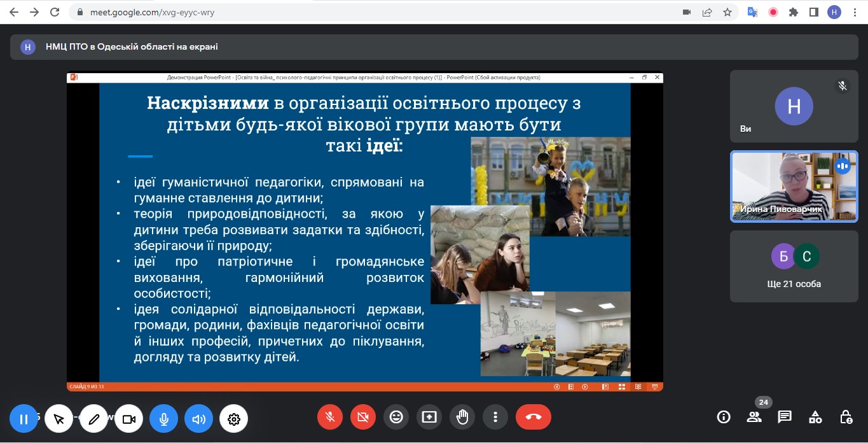Bookmark this page with the star

coord(727,12)
